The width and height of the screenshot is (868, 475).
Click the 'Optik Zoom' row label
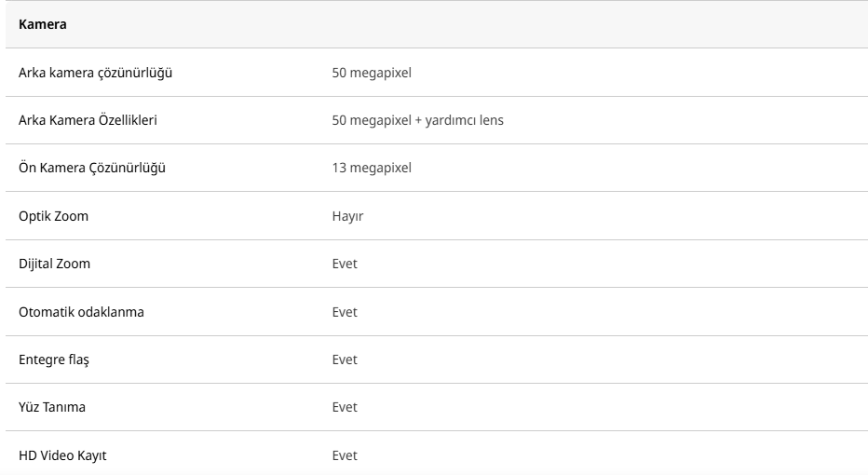[54, 216]
